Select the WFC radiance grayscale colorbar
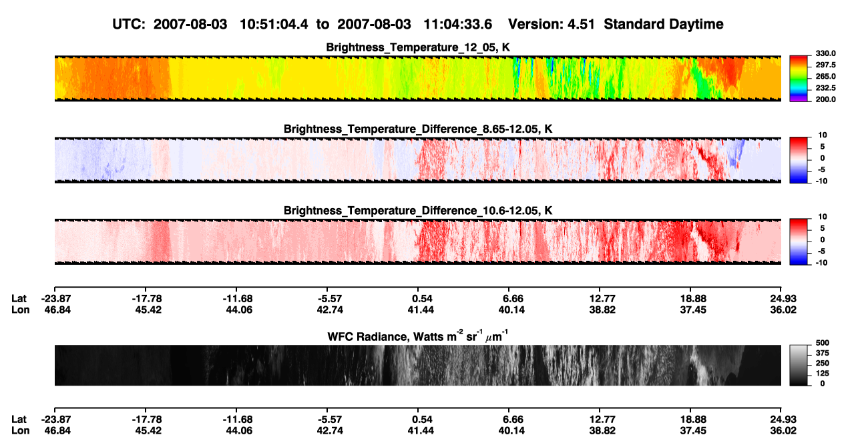 point(799,366)
